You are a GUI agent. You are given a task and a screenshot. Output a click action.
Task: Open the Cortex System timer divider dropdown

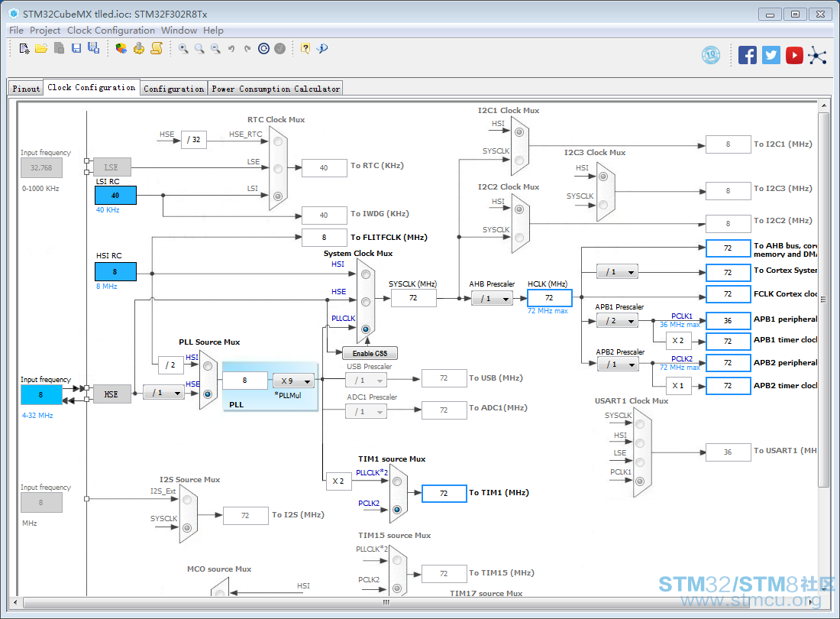(617, 272)
